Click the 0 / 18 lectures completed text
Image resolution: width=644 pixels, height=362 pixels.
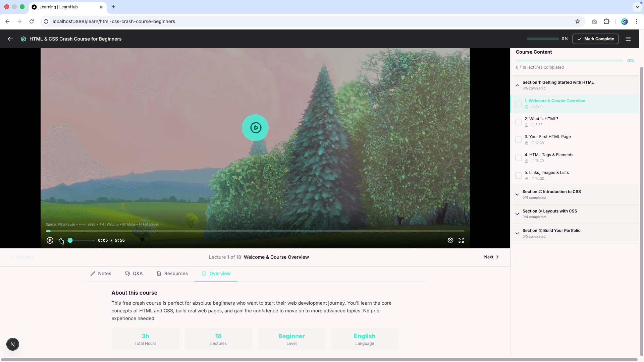point(540,67)
